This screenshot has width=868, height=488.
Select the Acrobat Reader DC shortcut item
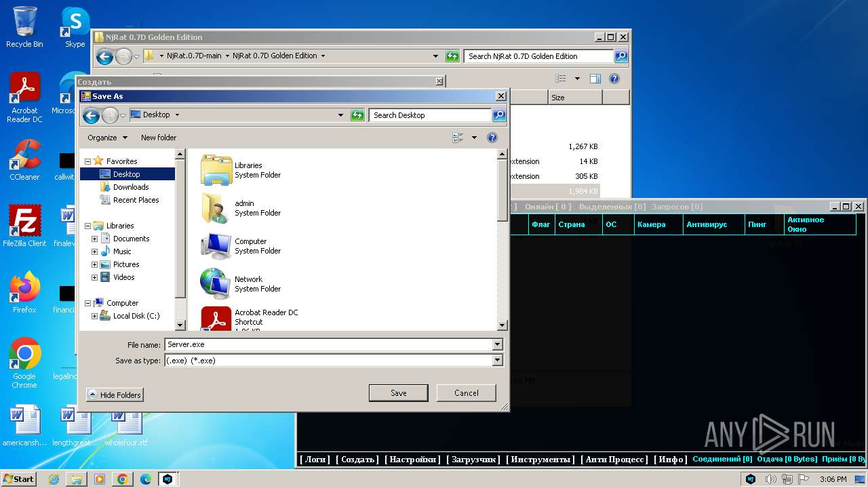tap(249, 319)
